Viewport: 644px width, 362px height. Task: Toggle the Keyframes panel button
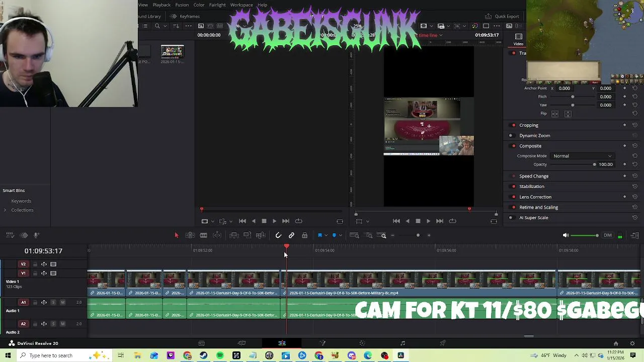point(185,16)
